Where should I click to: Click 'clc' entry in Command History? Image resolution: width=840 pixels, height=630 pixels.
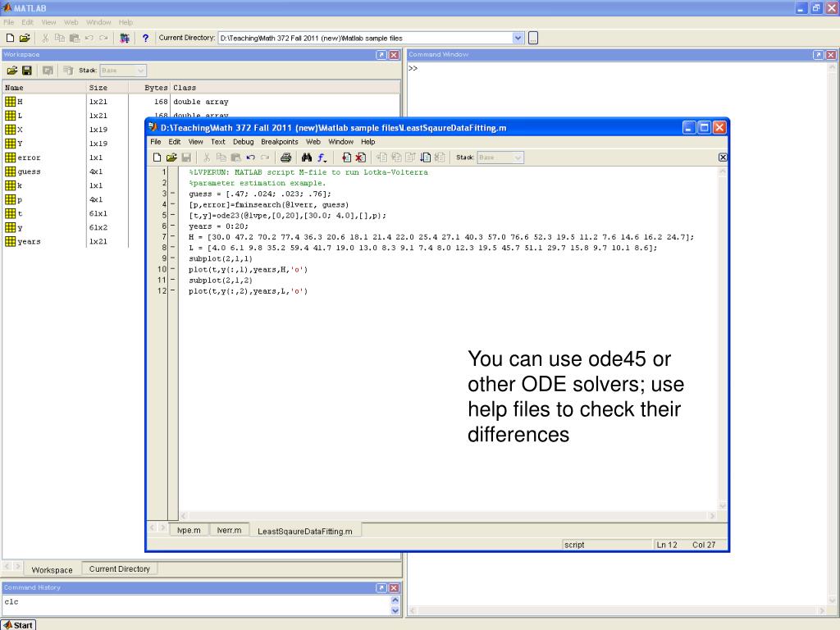[11, 601]
